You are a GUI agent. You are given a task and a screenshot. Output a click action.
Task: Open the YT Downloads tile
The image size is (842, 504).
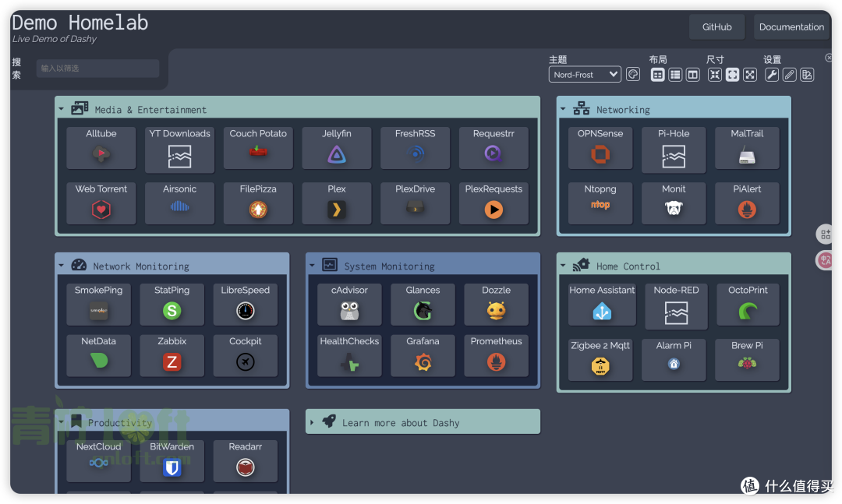(179, 150)
